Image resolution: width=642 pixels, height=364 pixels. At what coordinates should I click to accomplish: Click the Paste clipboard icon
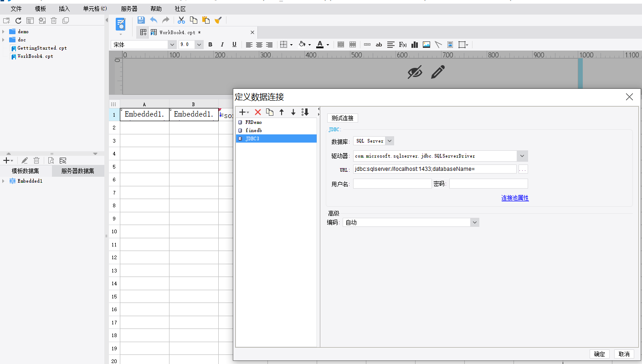pyautogui.click(x=206, y=20)
